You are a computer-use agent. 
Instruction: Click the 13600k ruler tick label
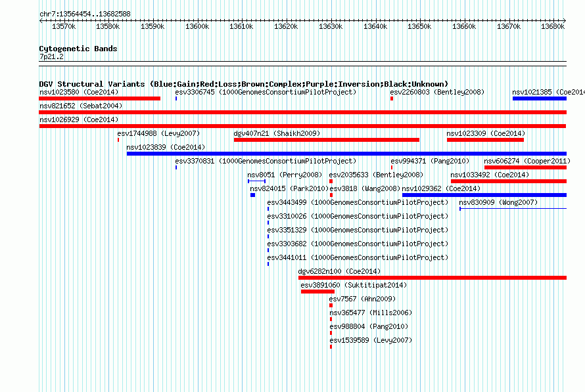[x=197, y=26]
